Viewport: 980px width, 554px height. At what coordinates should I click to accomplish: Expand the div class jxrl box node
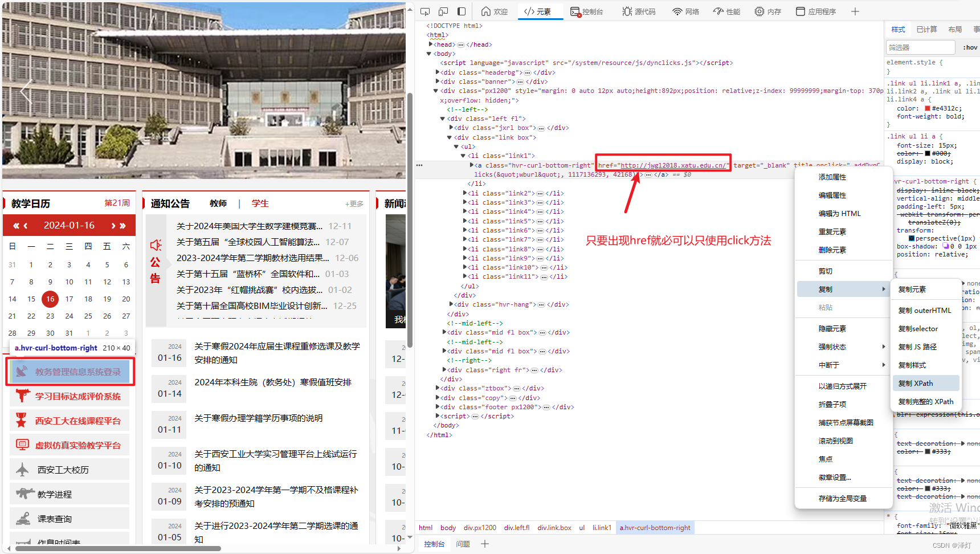coord(451,128)
